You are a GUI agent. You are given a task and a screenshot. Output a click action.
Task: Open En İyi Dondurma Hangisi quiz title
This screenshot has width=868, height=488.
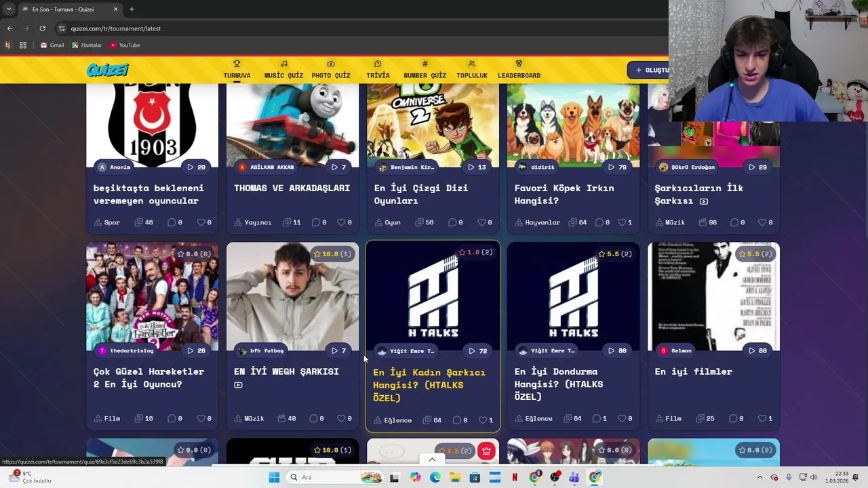pyautogui.click(x=559, y=384)
